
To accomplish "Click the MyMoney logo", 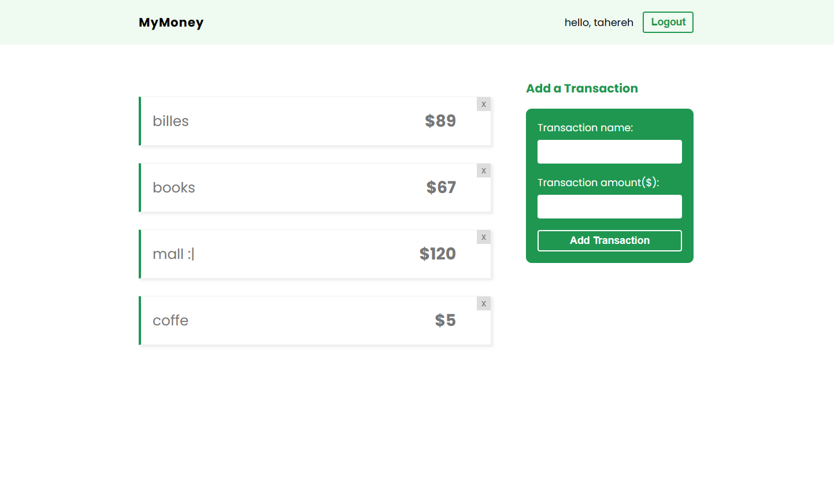I will coord(171,22).
